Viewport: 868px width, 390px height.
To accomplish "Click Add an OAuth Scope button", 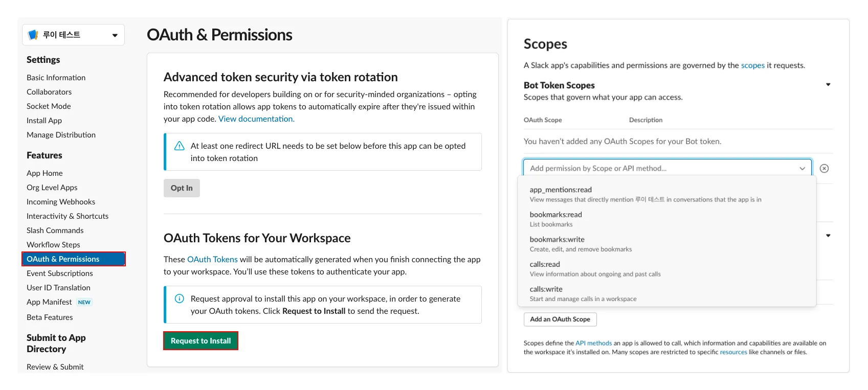I will pyautogui.click(x=560, y=319).
